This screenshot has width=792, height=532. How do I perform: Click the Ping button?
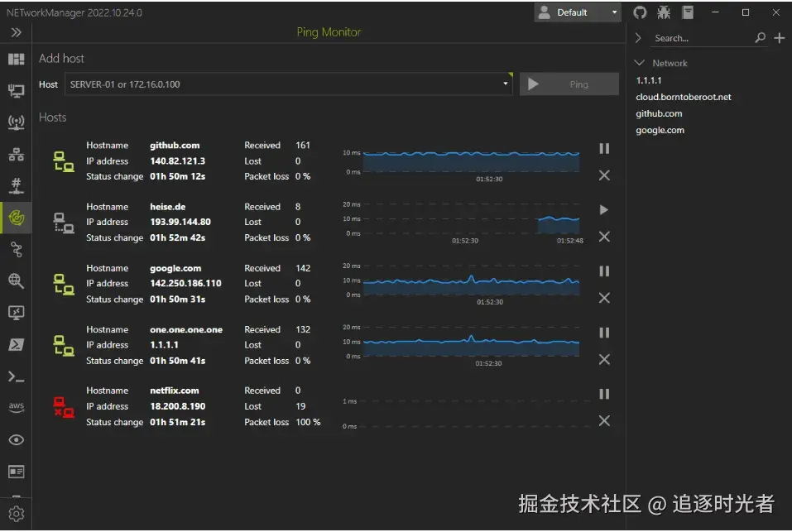coord(569,84)
